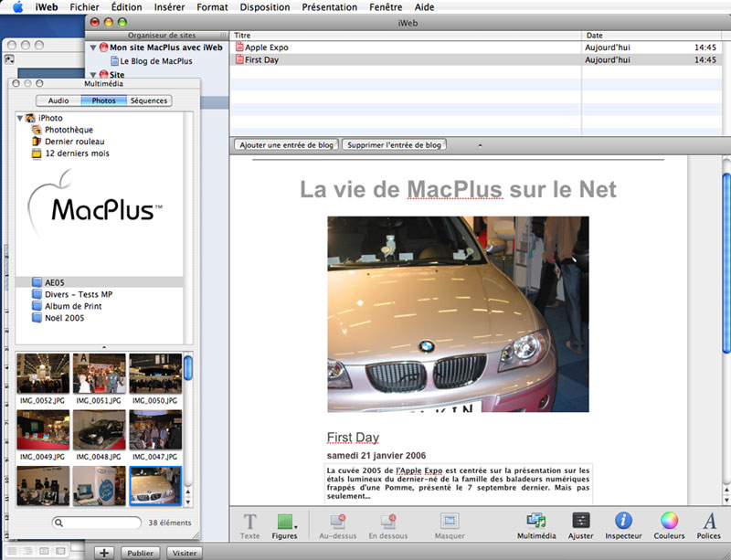
Task: Click the First Day entry title
Action: point(353,438)
